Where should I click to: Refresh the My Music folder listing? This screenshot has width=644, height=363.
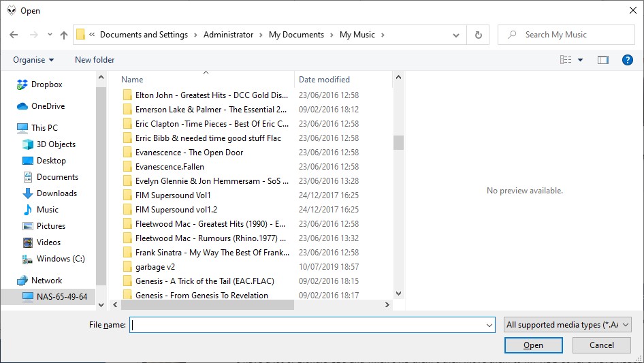point(478,35)
